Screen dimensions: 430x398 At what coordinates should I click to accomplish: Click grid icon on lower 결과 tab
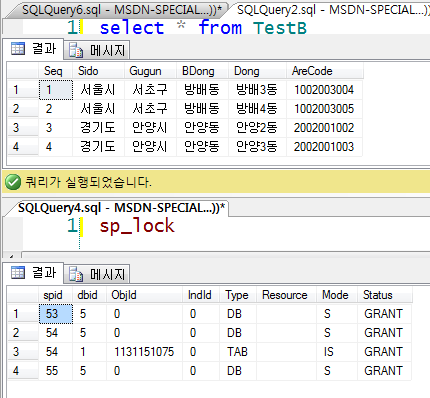point(18,273)
